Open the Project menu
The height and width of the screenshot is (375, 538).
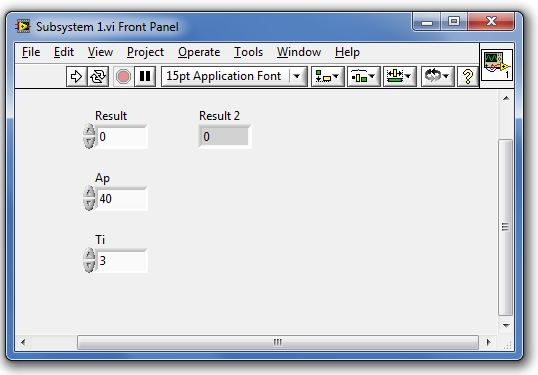pos(145,52)
